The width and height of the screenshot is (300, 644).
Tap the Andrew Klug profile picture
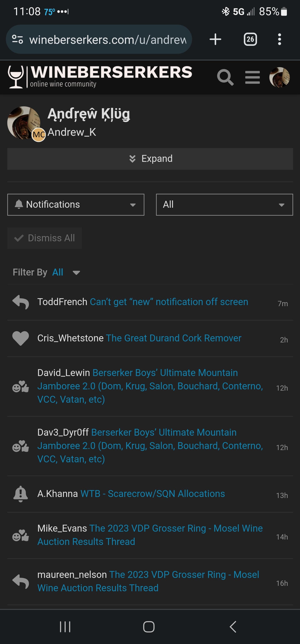tap(24, 122)
